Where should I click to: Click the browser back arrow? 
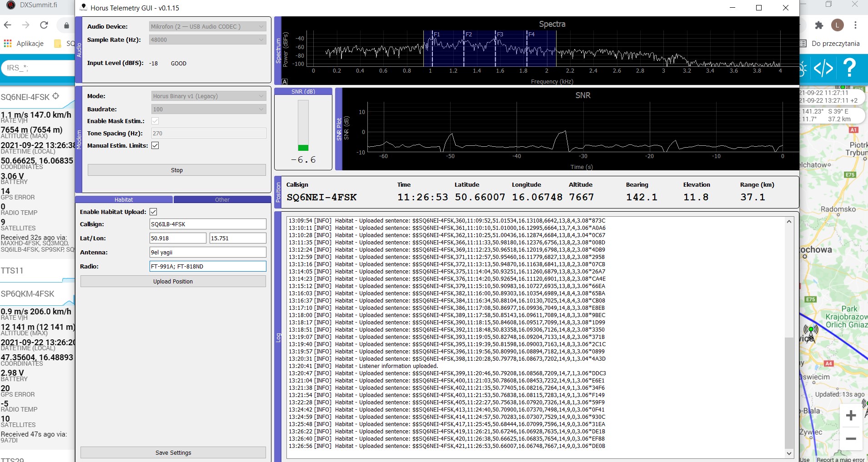[8, 25]
